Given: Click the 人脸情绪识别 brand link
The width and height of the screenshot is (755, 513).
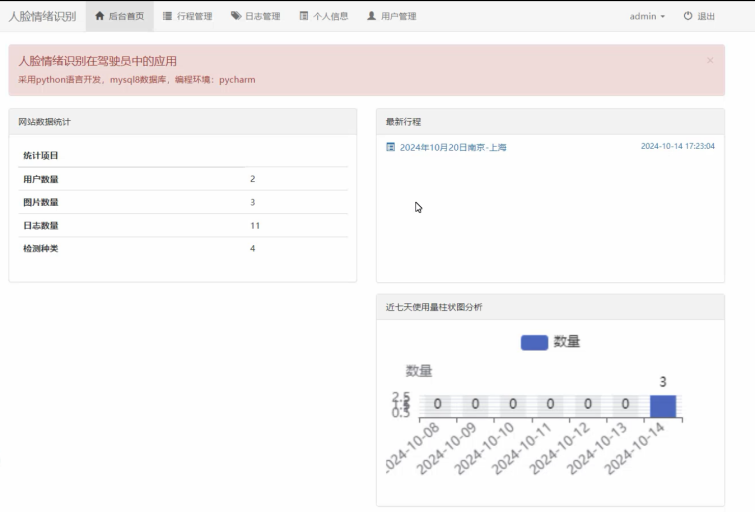Looking at the screenshot, I should [42, 16].
